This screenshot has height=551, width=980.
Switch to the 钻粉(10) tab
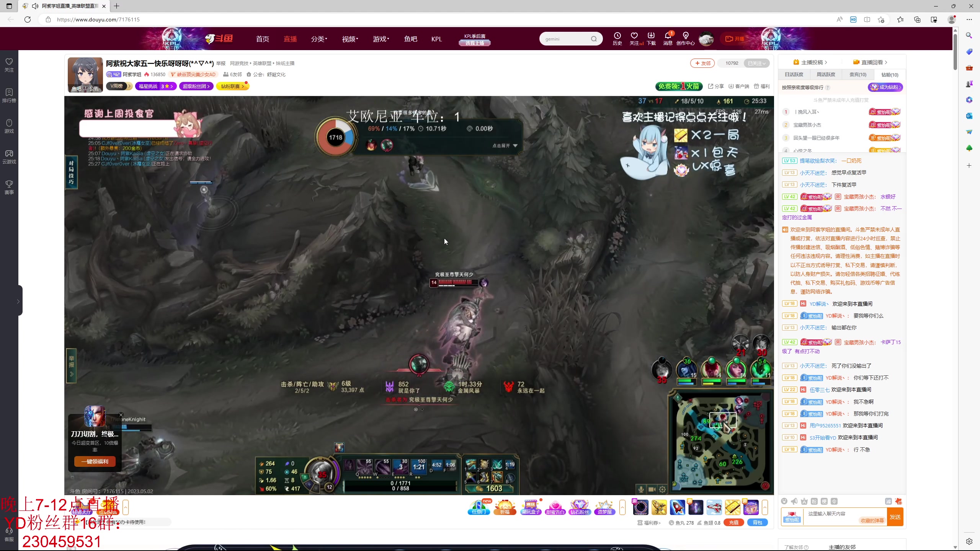point(890,75)
